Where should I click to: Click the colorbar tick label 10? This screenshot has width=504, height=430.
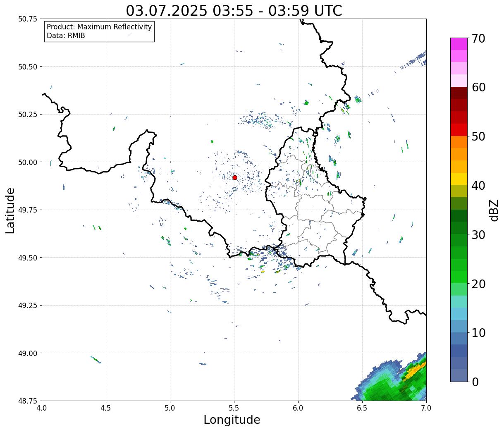coord(478,332)
